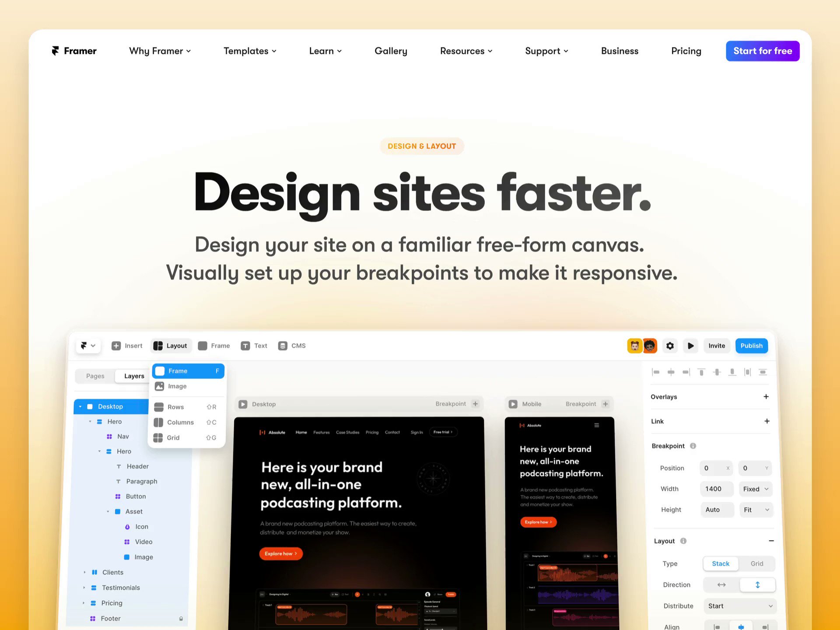Viewport: 840px width, 630px height.
Task: Select the Frame tool in the toolbar
Action: [x=214, y=346]
